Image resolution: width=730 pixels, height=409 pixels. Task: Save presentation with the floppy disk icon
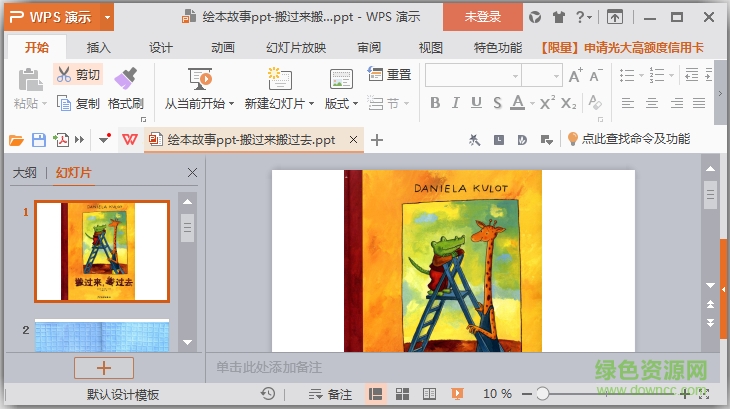pyautogui.click(x=39, y=140)
